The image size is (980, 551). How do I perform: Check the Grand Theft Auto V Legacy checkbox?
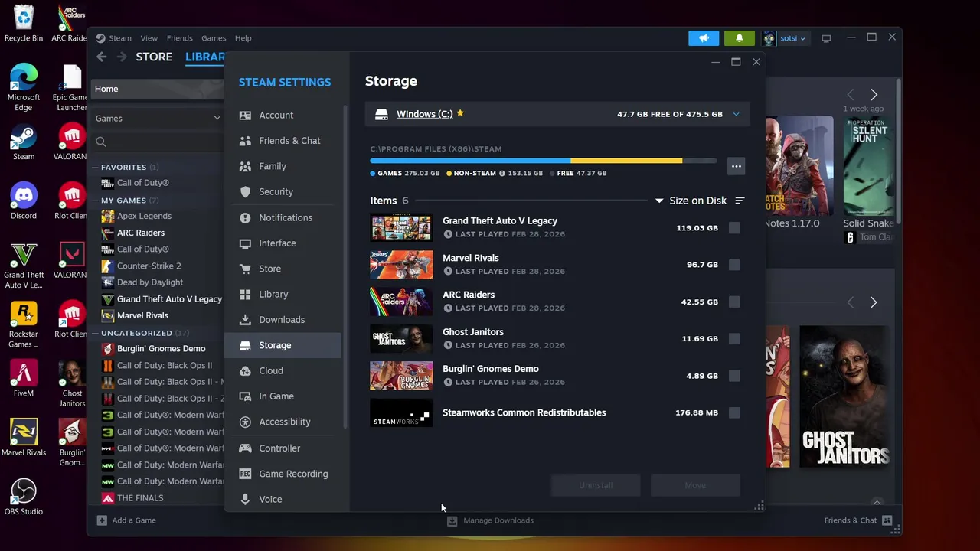tap(734, 228)
